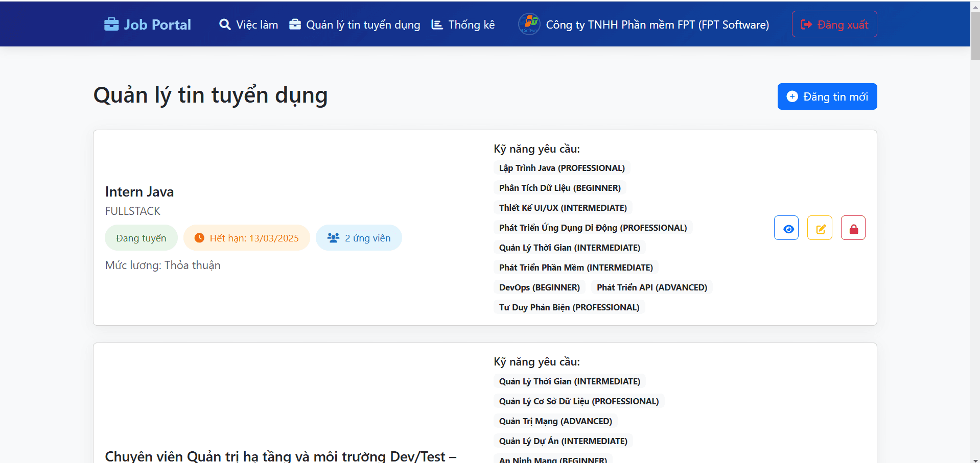The width and height of the screenshot is (980, 463).
Task: Click the page vertical scrollbar thumb
Action: tap(975, 36)
